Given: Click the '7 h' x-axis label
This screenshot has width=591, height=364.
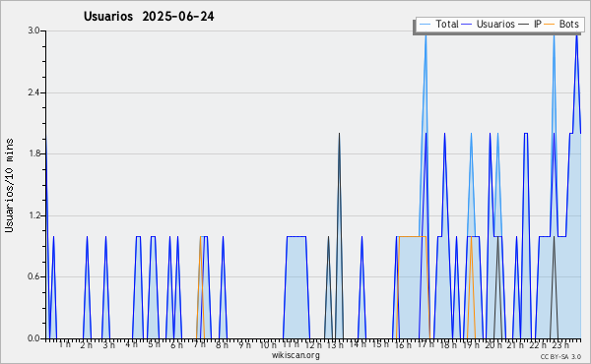Looking at the screenshot, I should [x=199, y=344].
